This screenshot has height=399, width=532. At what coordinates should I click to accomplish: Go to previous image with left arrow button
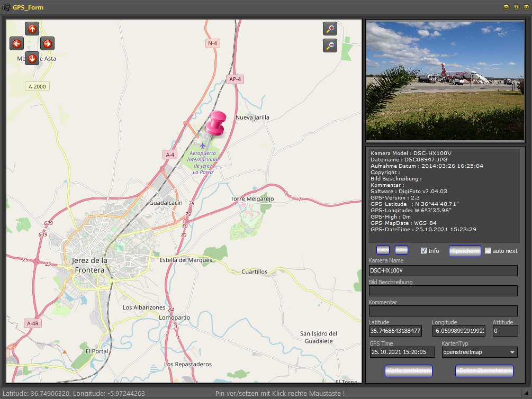pyautogui.click(x=383, y=250)
